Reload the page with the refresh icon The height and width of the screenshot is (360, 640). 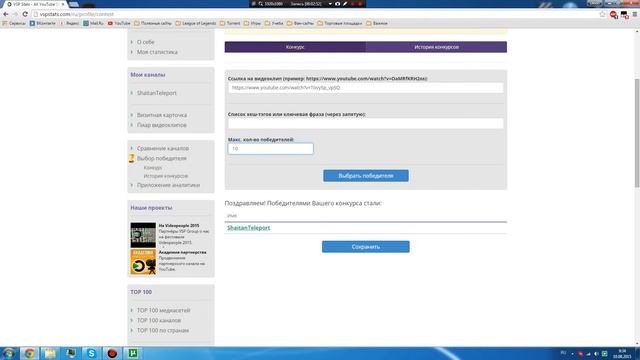coord(25,14)
